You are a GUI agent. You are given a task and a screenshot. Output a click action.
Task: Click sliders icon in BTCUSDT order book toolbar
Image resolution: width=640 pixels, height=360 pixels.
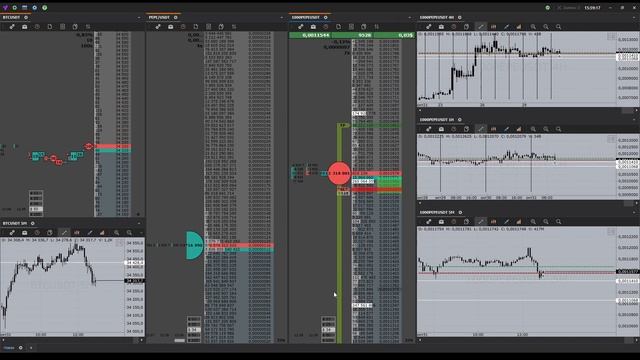[x=88, y=27]
